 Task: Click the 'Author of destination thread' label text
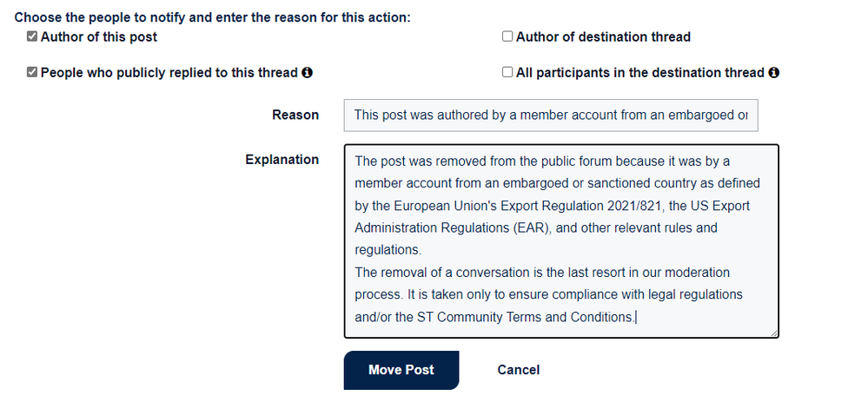(603, 37)
